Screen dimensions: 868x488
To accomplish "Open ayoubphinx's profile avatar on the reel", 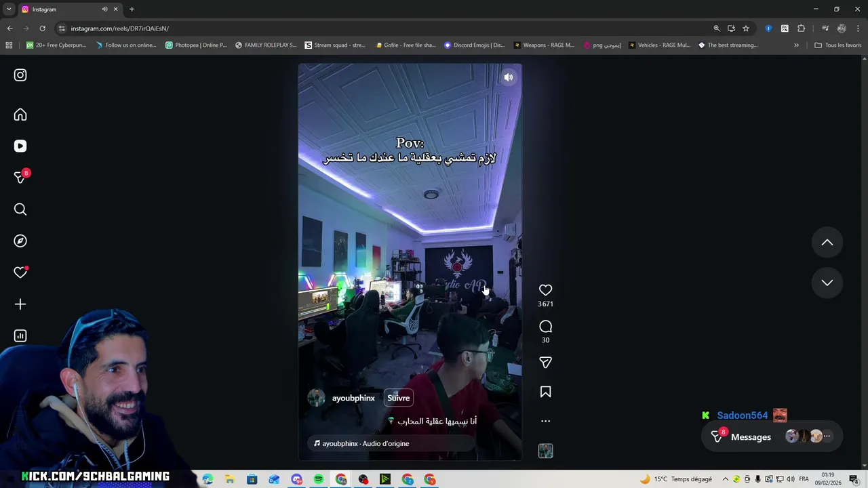I will 317,398.
